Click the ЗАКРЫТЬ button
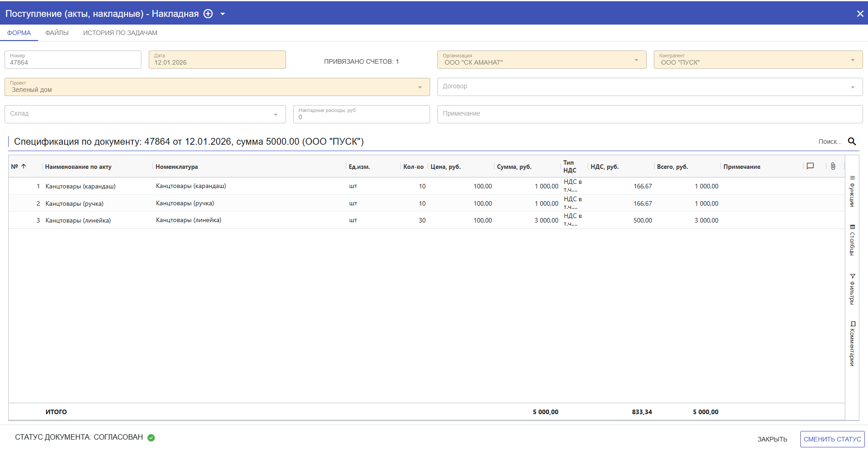868x451 pixels. (772, 439)
